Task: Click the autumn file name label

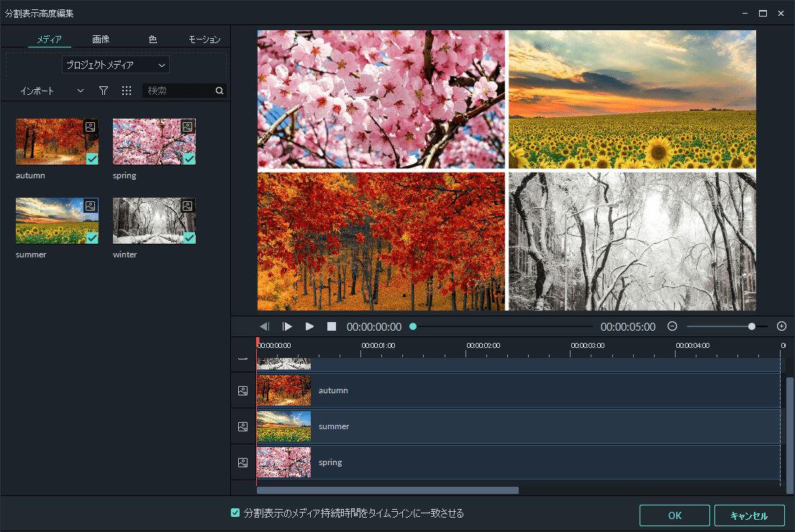Action: (x=30, y=175)
